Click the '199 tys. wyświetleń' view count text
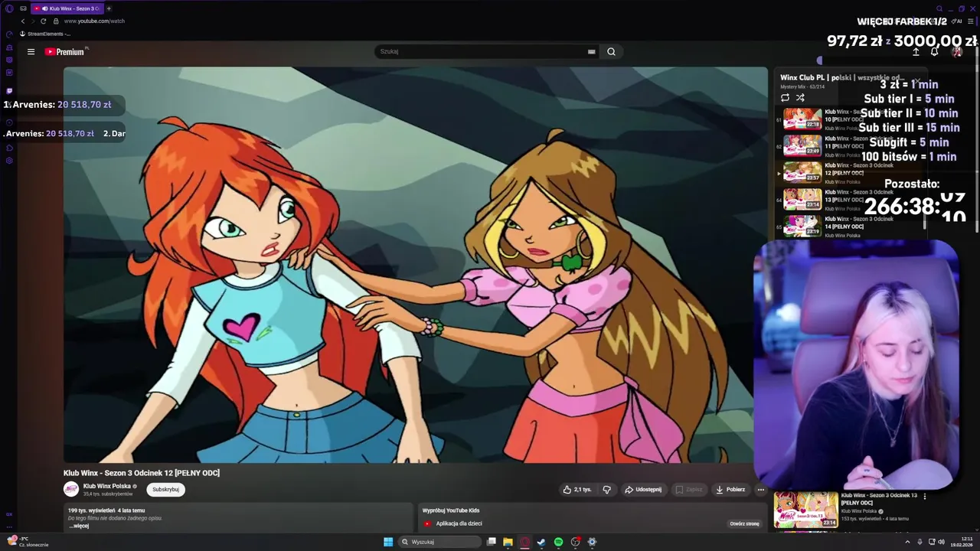 pos(90,510)
